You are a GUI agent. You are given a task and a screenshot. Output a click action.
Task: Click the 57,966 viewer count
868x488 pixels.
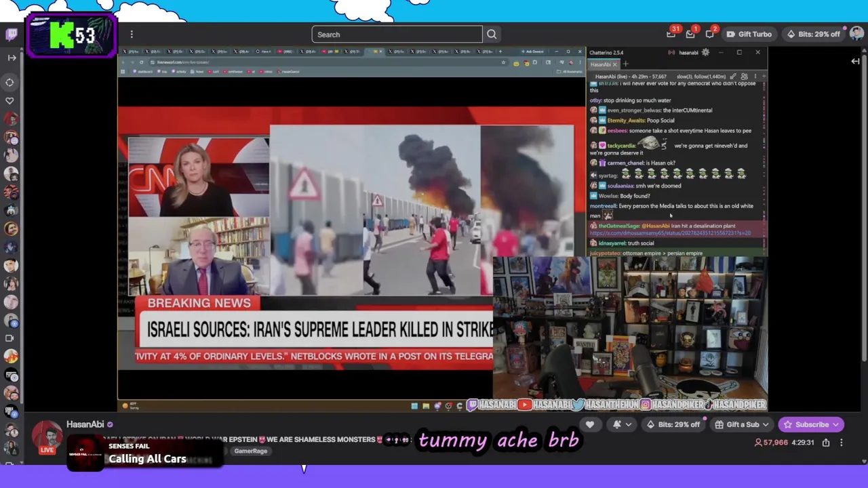pos(771,443)
